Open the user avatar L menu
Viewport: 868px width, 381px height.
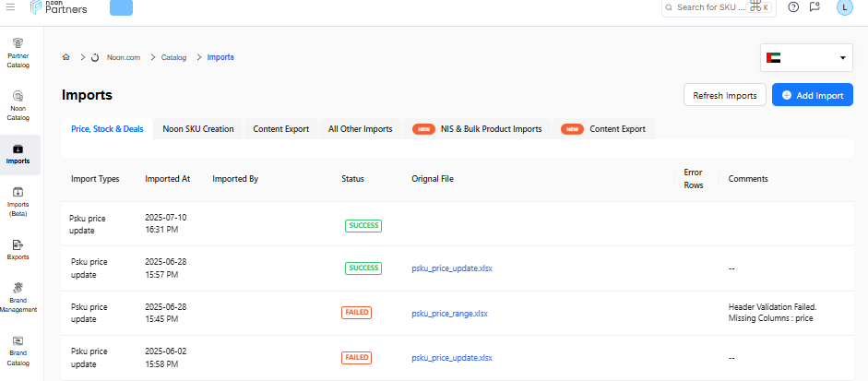844,7
